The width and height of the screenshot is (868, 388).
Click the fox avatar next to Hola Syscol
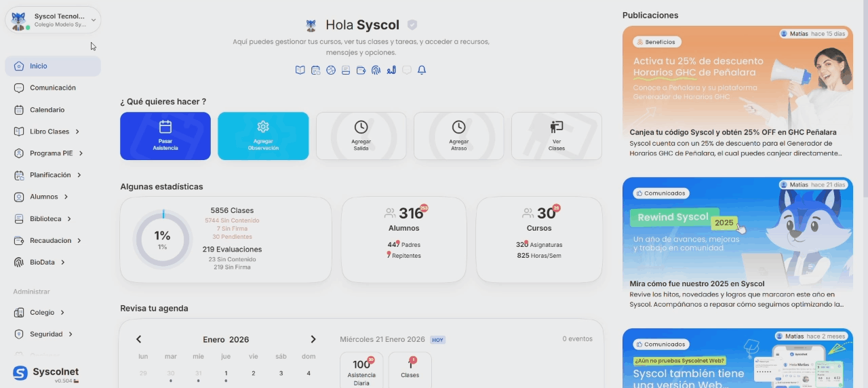click(311, 26)
